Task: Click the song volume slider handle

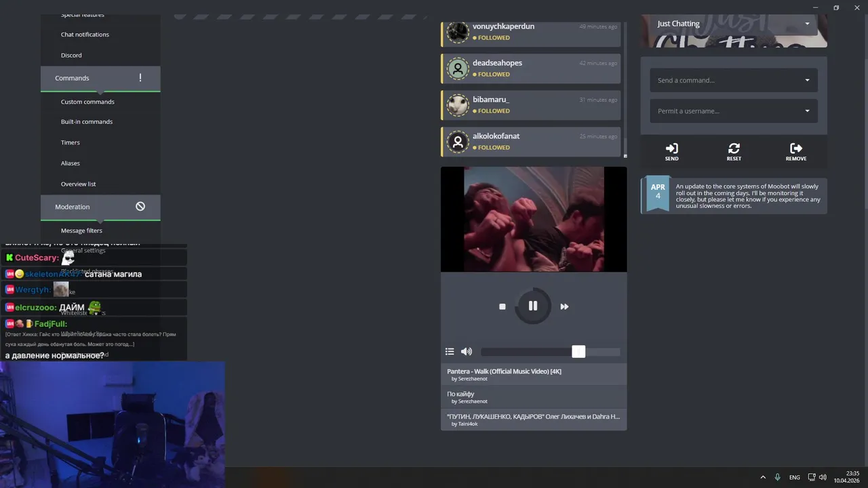Action: pyautogui.click(x=578, y=351)
